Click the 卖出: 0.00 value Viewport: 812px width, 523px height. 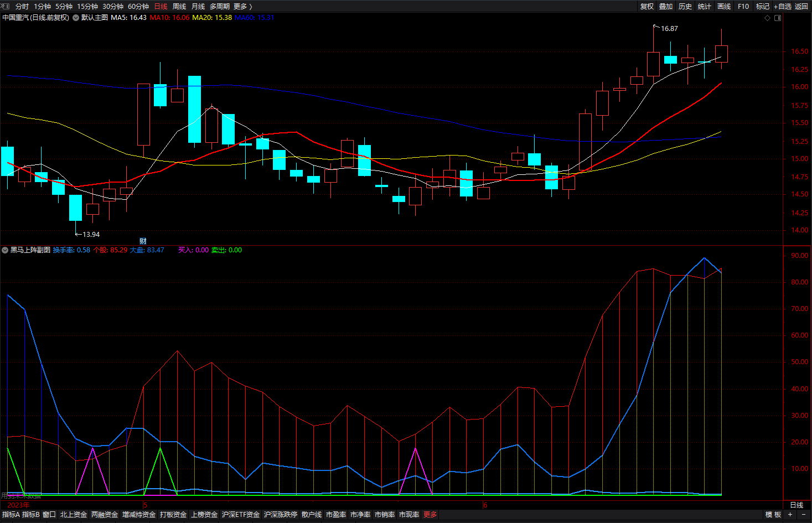click(x=226, y=250)
